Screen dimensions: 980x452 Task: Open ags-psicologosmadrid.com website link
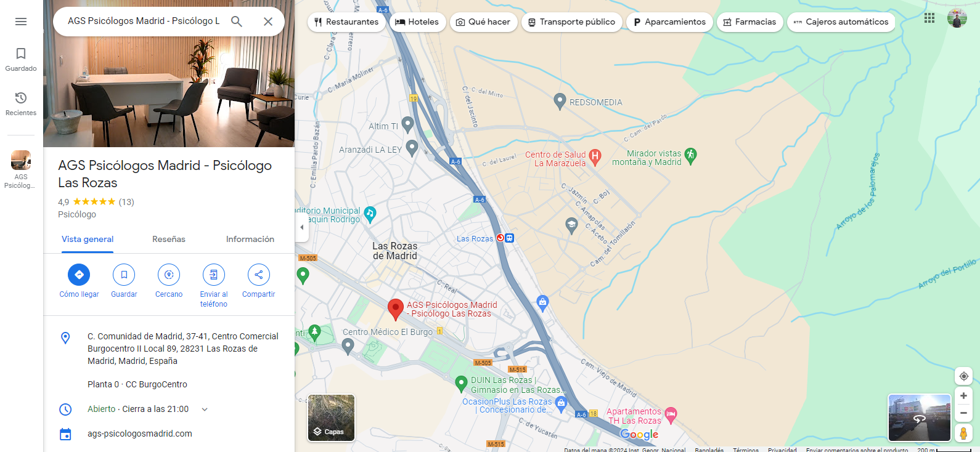[x=140, y=434]
